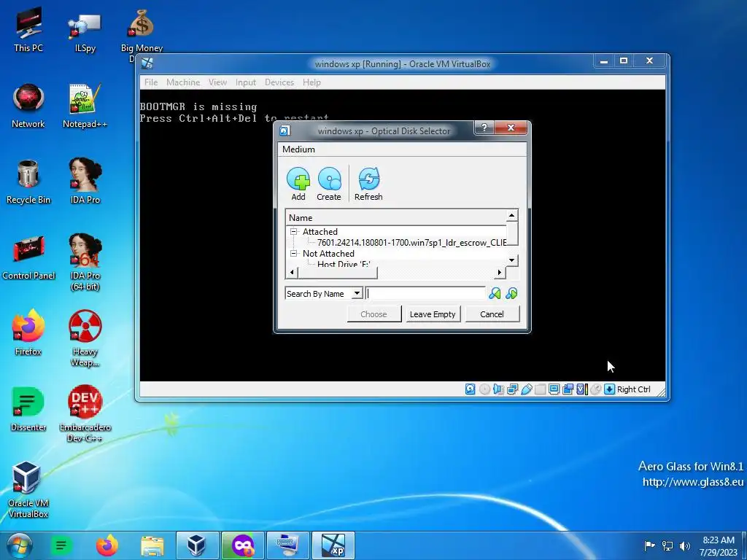747x560 pixels.
Task: Click the shared folders indicator in status bar
Action: point(541,389)
